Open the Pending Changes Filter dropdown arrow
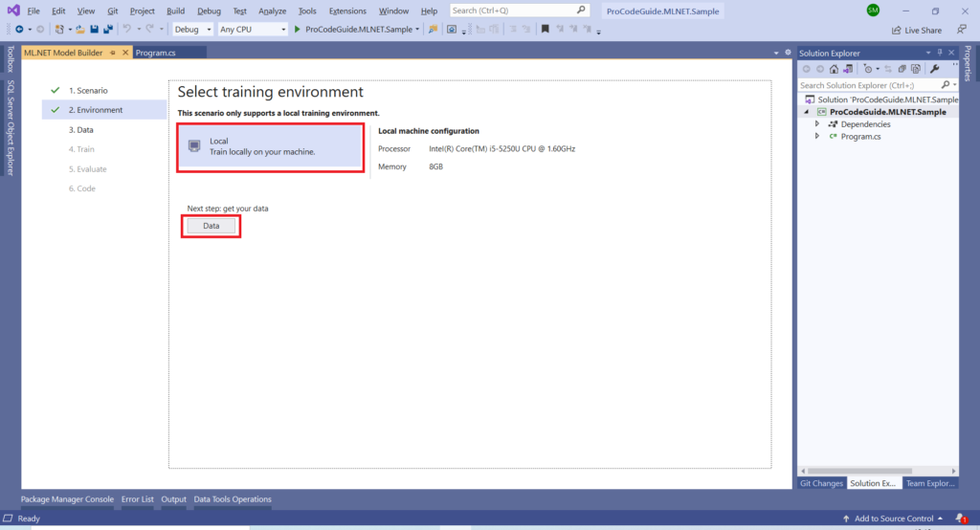 tap(878, 70)
